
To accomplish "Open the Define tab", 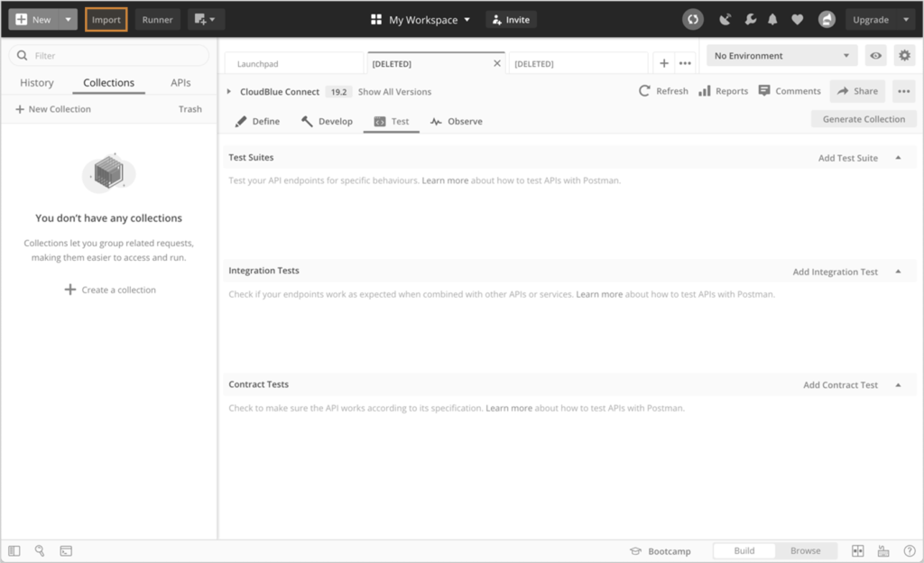I will point(257,121).
